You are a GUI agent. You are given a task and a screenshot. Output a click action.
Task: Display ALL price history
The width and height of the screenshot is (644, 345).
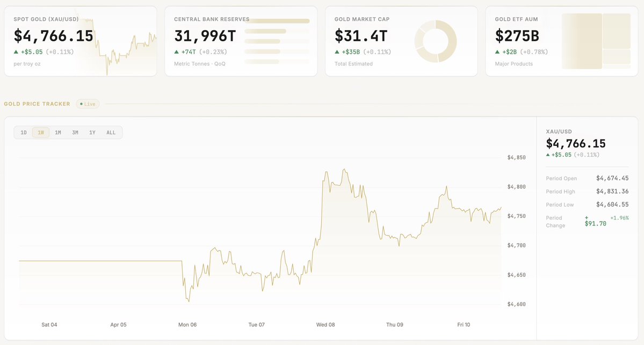coord(111,133)
